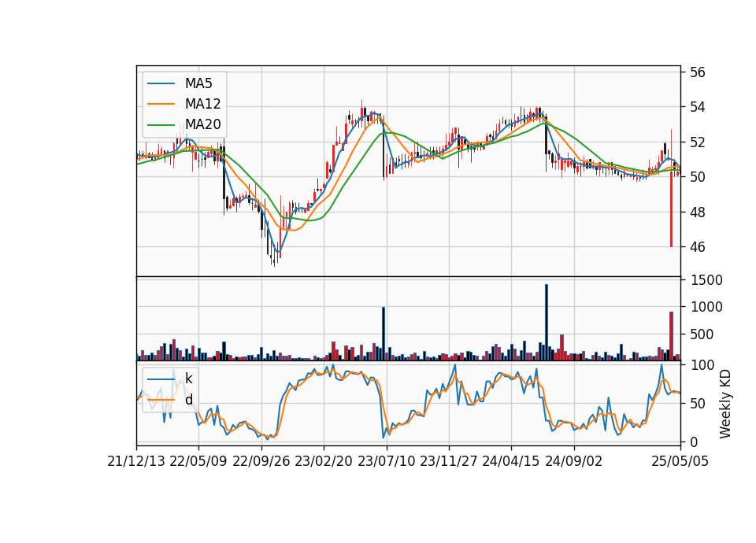Image resolution: width=756 pixels, height=543 pixels.
Task: Click the 22/05/09 date tick label
Action: click(198, 462)
